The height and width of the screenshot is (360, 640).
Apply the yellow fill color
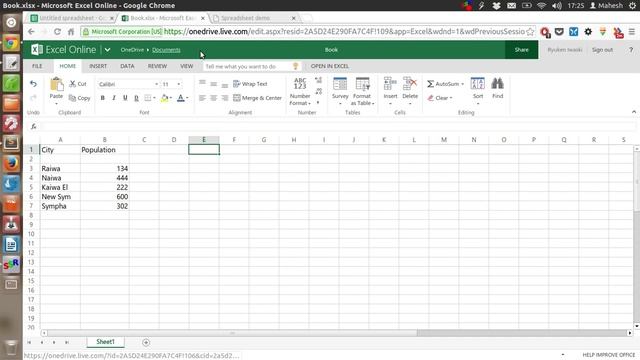164,98
